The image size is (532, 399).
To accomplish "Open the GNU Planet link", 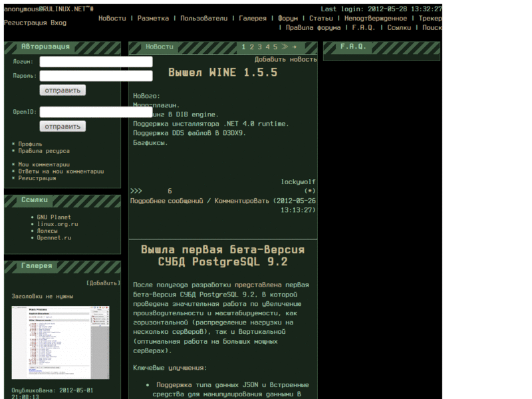I will point(54,217).
